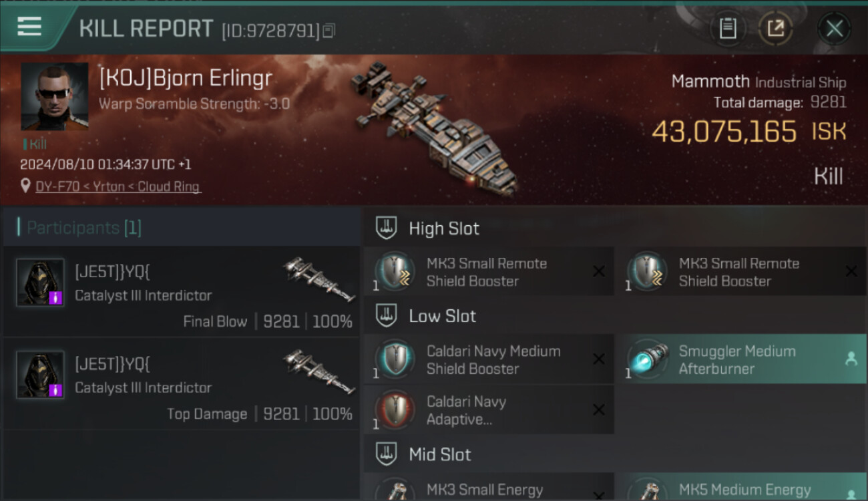Click Smuggler Medium Afterburner person icon

click(x=851, y=359)
